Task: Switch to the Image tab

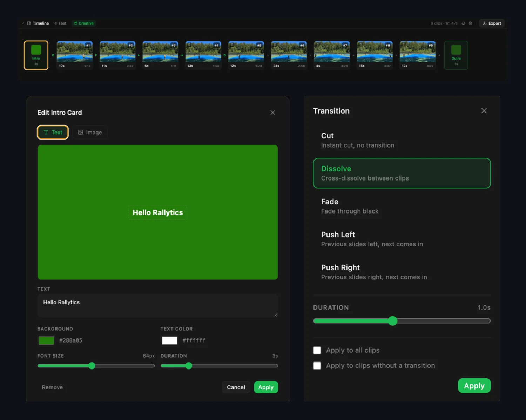Action: pyautogui.click(x=90, y=132)
